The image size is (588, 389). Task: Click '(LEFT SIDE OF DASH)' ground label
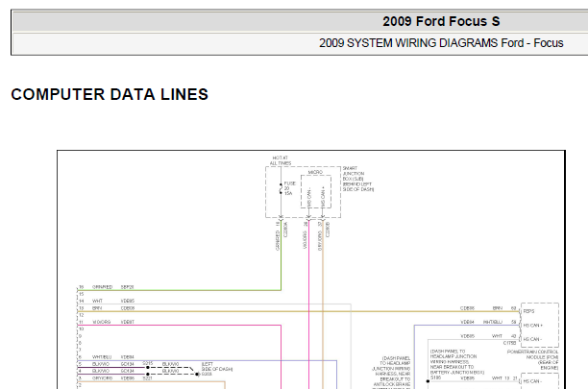217,367
